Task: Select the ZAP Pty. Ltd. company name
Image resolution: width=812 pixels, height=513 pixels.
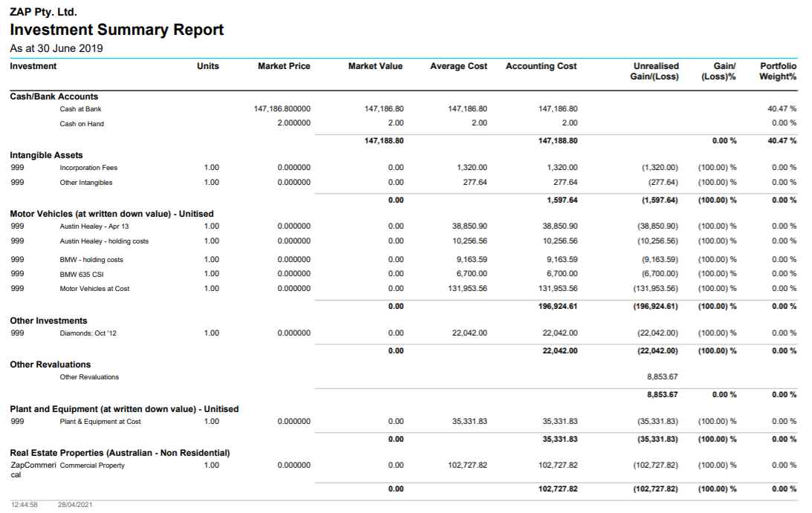Action: click(x=43, y=13)
